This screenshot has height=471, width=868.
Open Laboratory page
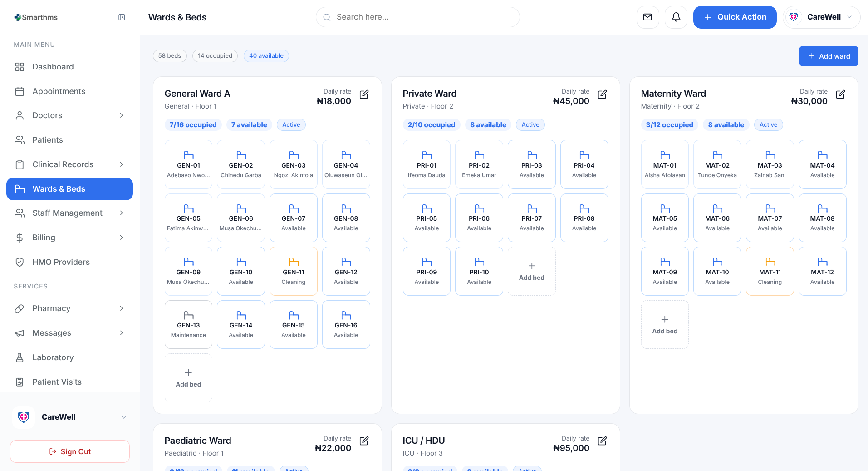tap(70, 357)
